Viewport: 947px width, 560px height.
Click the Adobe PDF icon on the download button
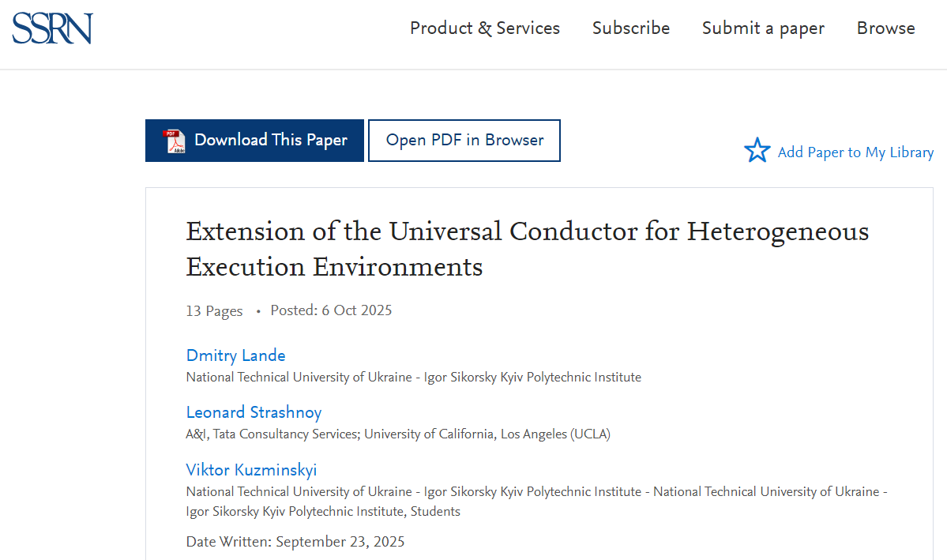(x=174, y=141)
